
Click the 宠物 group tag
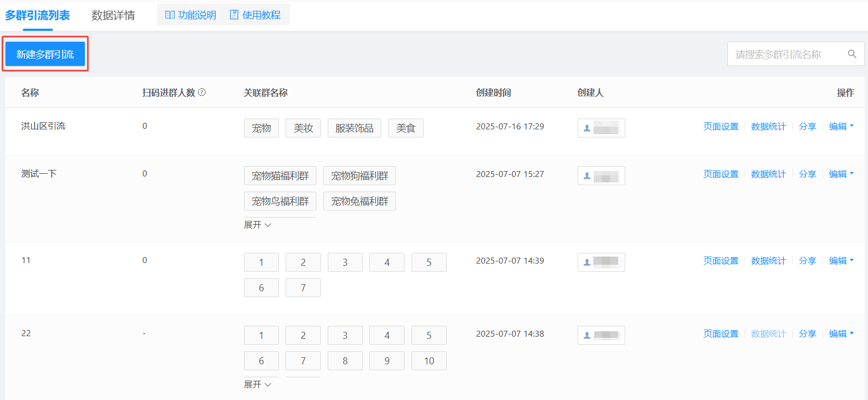[x=261, y=128]
